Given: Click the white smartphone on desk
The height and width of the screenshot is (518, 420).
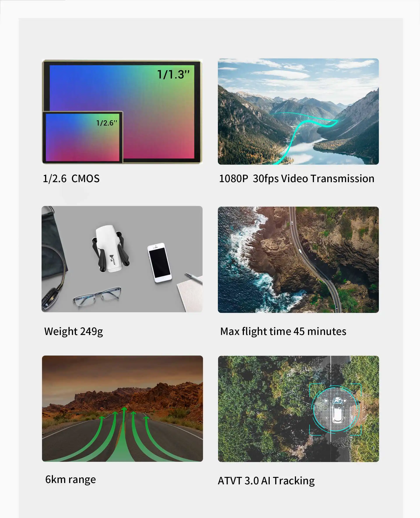Looking at the screenshot, I should [160, 262].
